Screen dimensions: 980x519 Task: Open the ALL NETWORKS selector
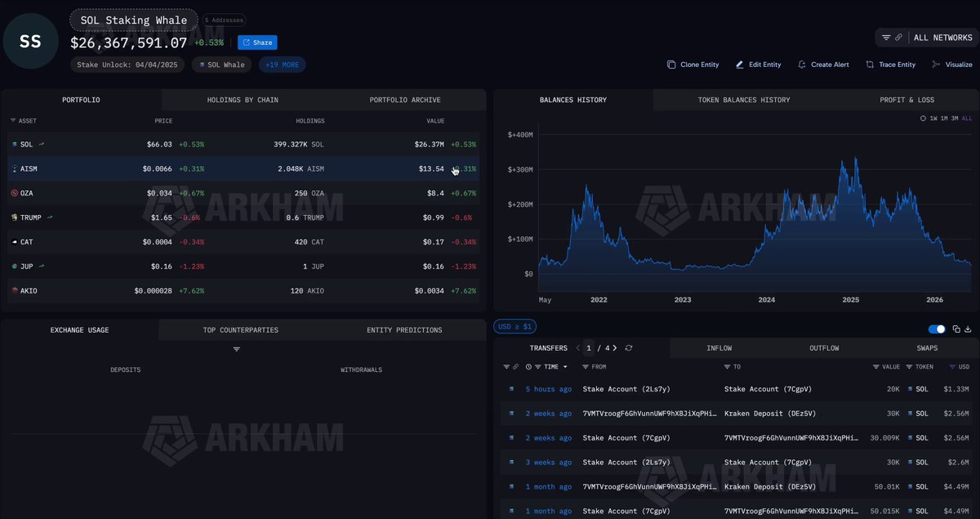tap(942, 38)
